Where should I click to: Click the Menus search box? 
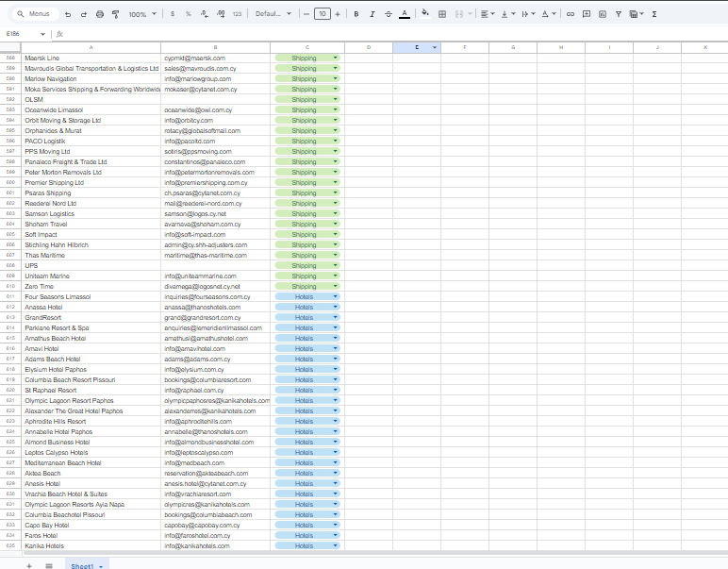pyautogui.click(x=34, y=14)
